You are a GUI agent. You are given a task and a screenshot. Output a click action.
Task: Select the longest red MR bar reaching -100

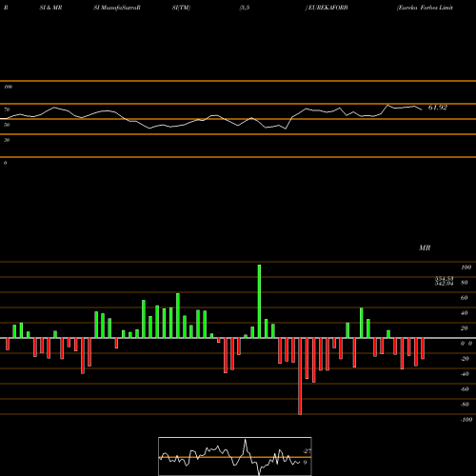coord(300,376)
